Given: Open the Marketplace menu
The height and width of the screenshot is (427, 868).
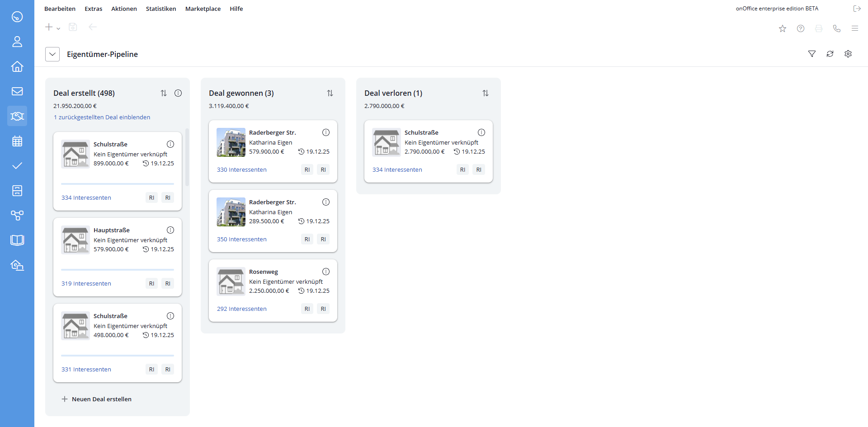Looking at the screenshot, I should point(203,9).
